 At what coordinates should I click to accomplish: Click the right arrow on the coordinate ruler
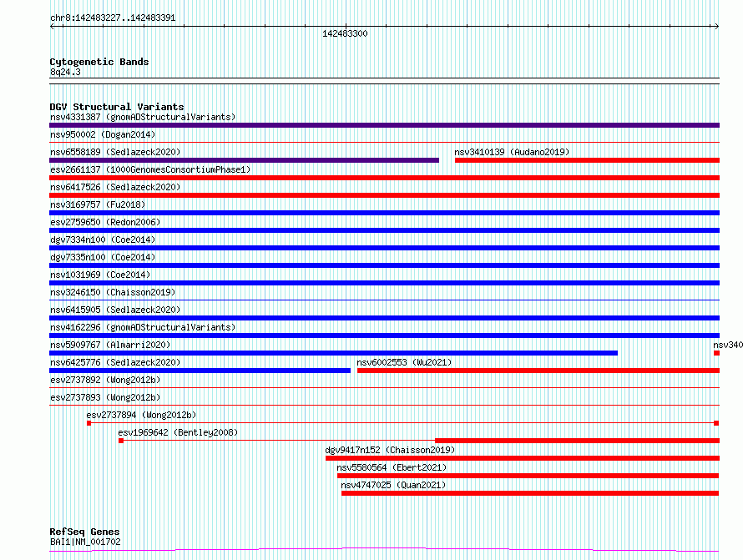[x=716, y=26]
